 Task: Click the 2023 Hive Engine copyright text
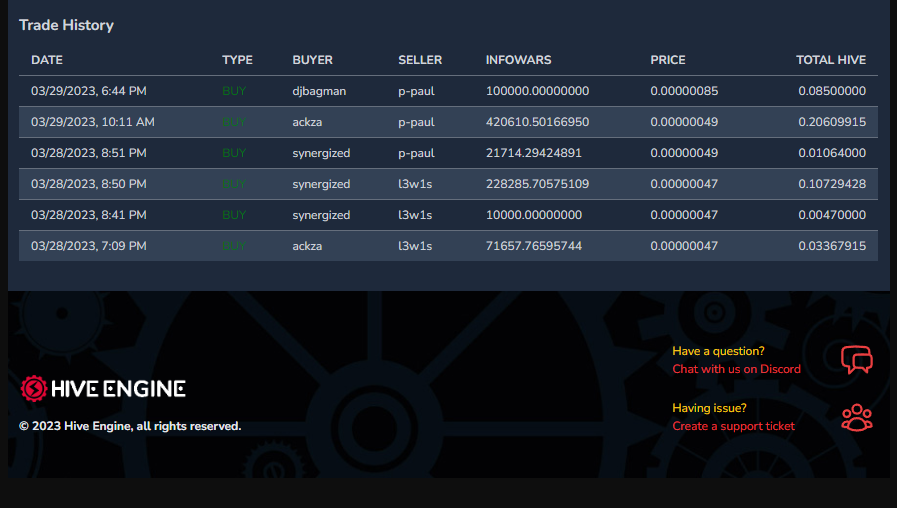point(130,426)
